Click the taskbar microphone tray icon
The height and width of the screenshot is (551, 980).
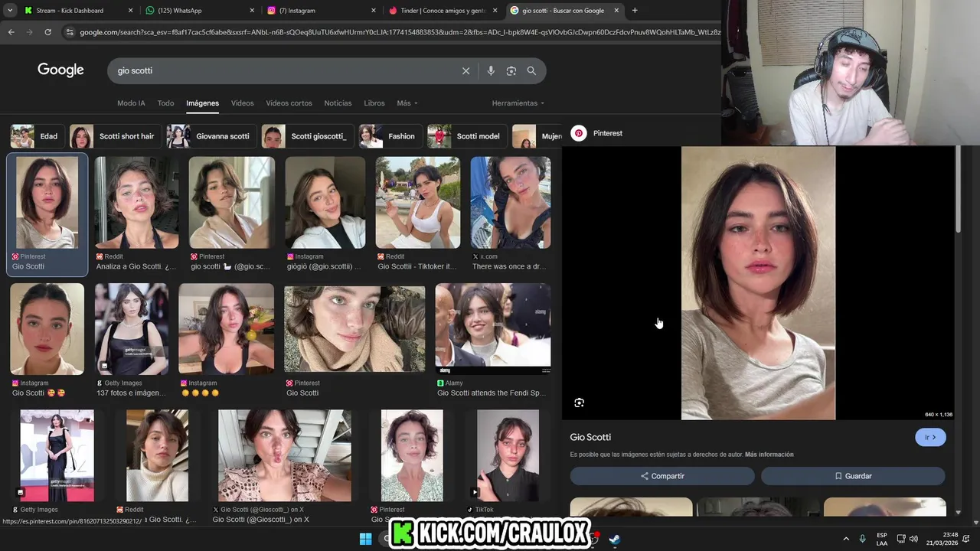[863, 539]
